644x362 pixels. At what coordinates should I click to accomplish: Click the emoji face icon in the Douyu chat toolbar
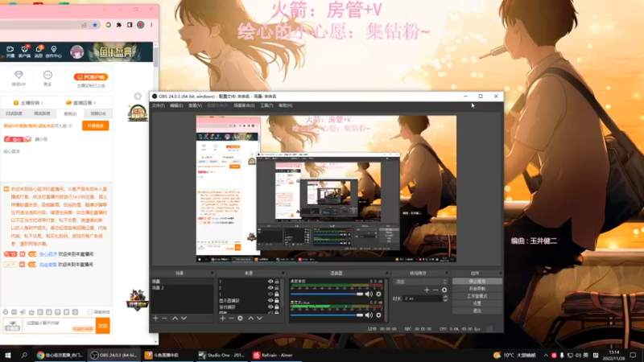tap(6, 312)
